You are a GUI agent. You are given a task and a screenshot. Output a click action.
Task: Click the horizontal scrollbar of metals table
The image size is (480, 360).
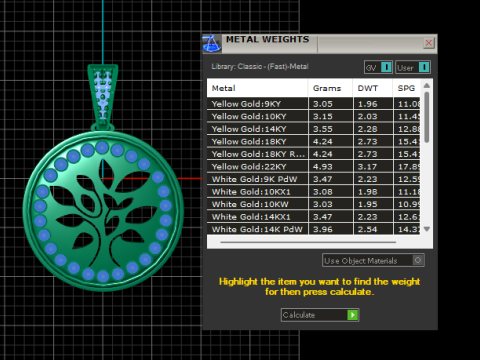pyautogui.click(x=308, y=242)
